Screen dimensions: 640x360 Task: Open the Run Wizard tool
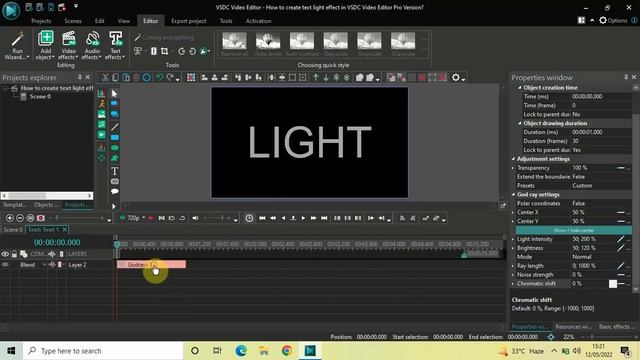point(18,45)
